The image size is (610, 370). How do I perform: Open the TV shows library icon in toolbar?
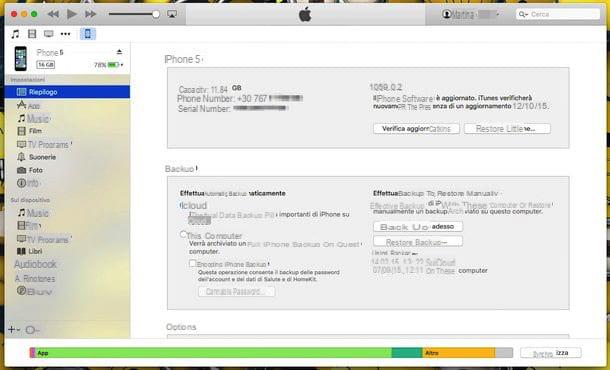coord(49,34)
